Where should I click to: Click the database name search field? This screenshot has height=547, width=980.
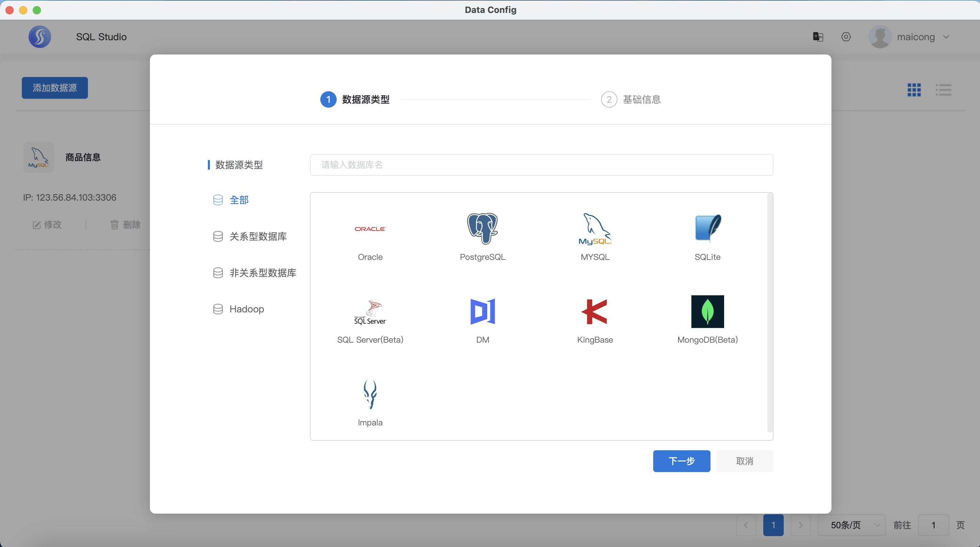pos(541,165)
